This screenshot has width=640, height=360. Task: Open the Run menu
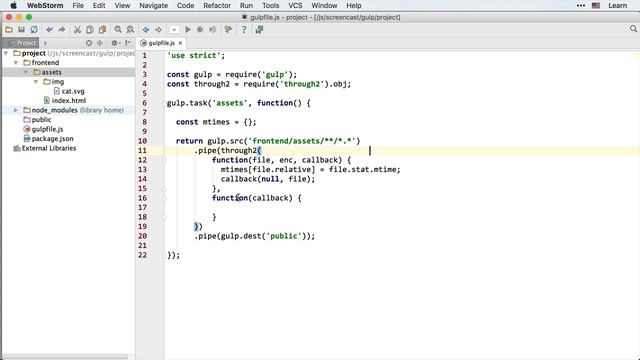pyautogui.click(x=246, y=5)
